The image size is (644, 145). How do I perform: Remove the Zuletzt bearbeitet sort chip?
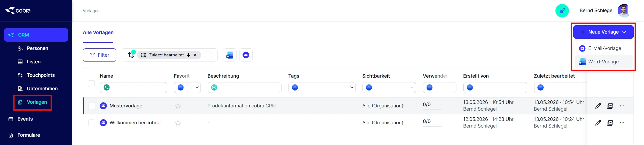(x=195, y=55)
